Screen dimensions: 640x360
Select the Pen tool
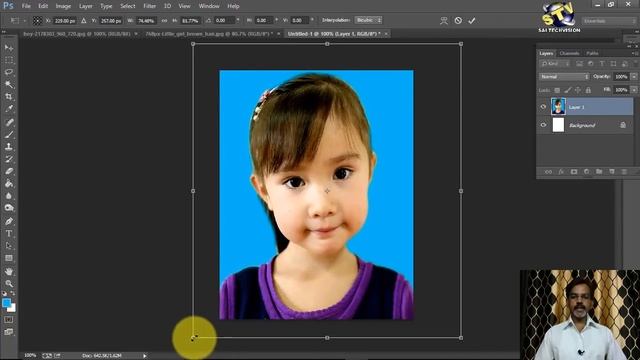click(x=9, y=221)
